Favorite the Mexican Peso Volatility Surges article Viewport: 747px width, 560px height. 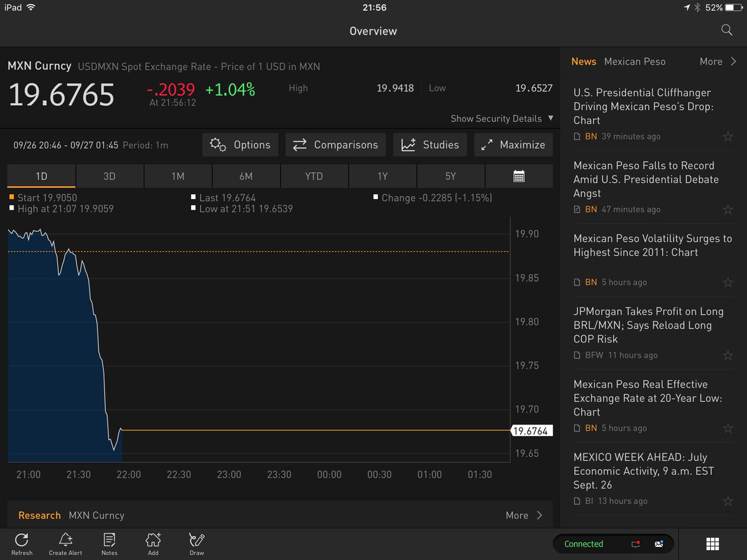click(728, 282)
